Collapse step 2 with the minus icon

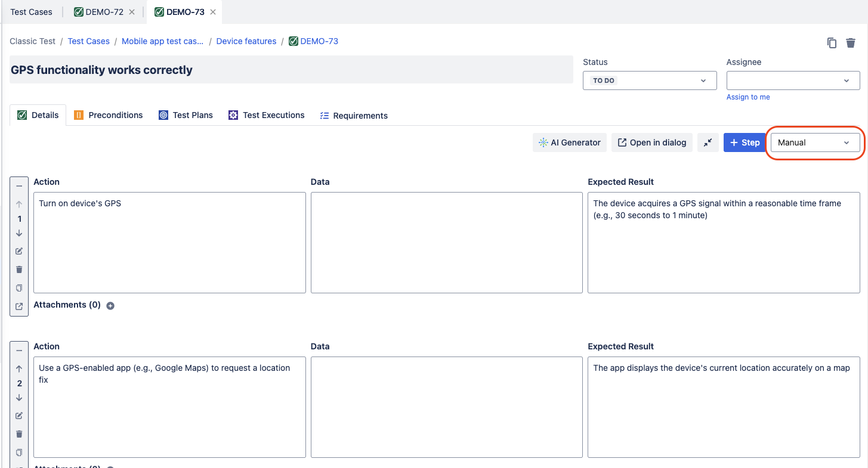coord(19,351)
